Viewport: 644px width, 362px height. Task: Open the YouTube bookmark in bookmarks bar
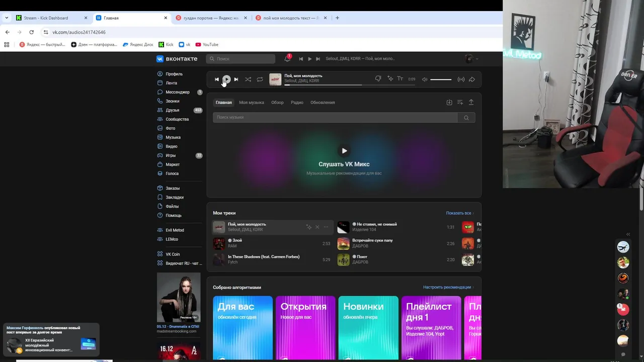pyautogui.click(x=207, y=45)
